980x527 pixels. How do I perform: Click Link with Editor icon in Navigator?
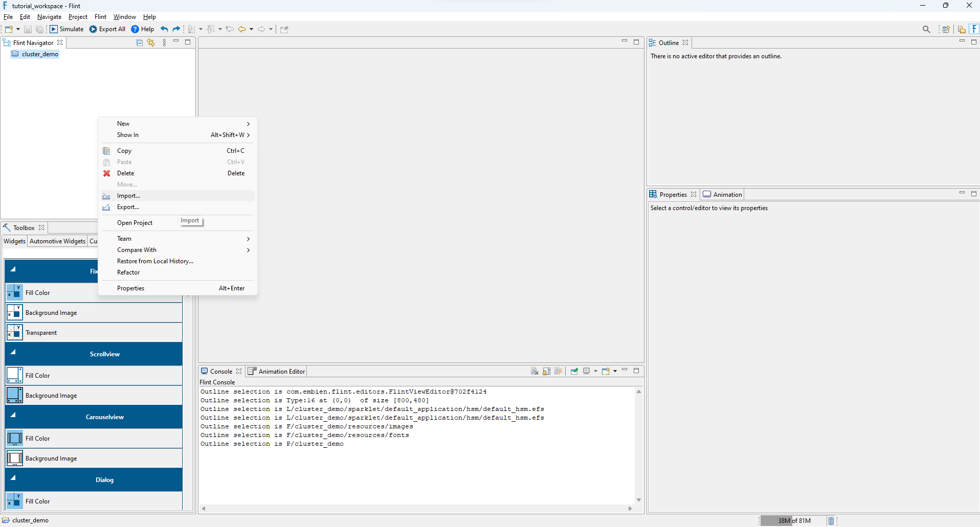point(151,42)
